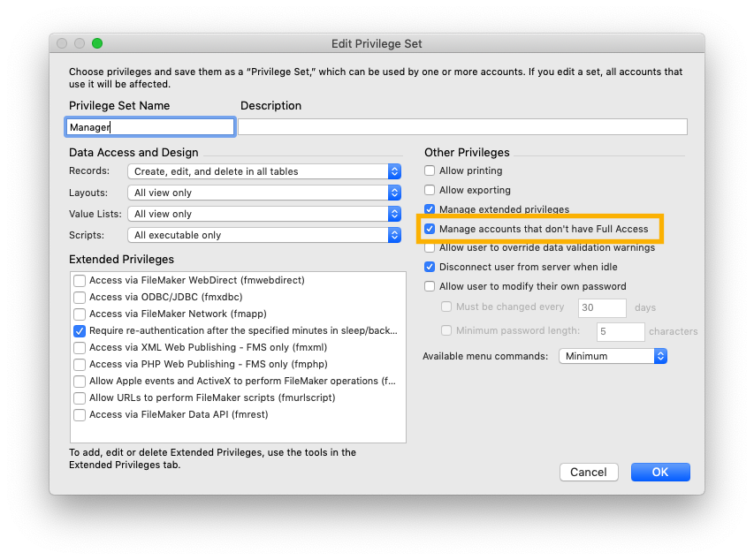The height and width of the screenshot is (560, 754).
Task: Toggle Manage accounts that don't have Full Access
Action: (430, 229)
